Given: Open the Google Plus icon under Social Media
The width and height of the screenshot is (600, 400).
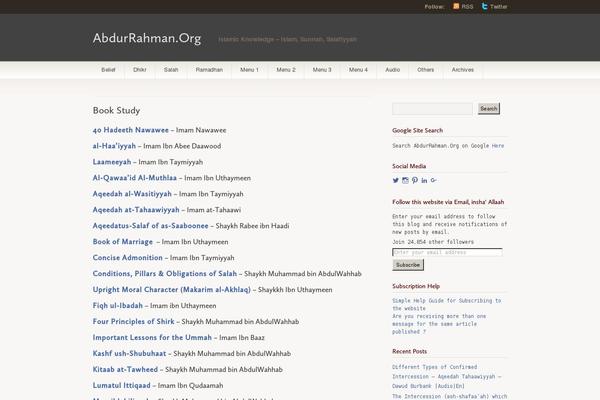Looking at the screenshot, I should point(434,180).
